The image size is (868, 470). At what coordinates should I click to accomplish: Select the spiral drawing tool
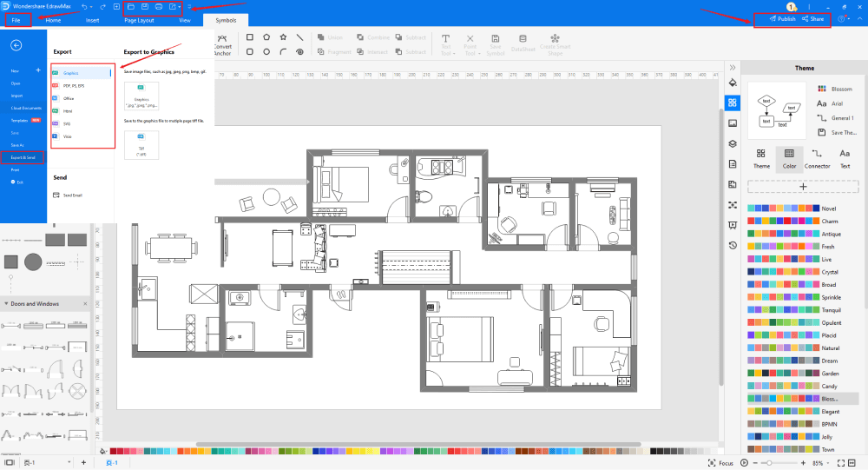(299, 51)
